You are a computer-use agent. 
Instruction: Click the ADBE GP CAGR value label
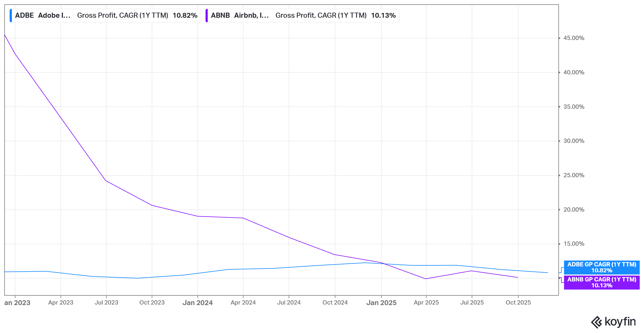(602, 267)
